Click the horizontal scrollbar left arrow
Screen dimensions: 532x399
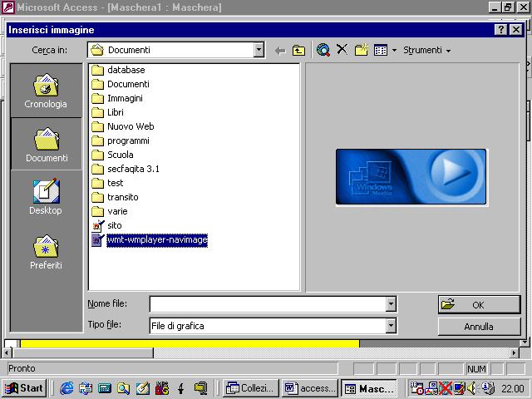point(7,353)
